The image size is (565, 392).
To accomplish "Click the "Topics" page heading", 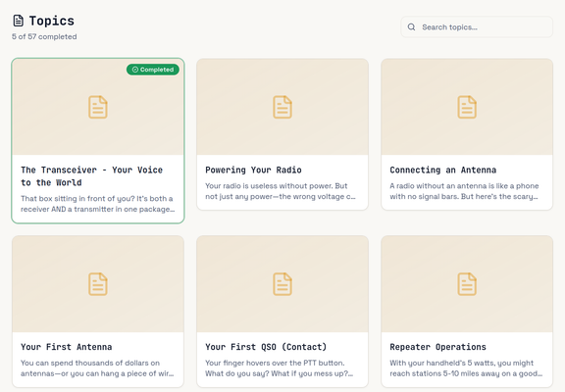I will tap(52, 21).
